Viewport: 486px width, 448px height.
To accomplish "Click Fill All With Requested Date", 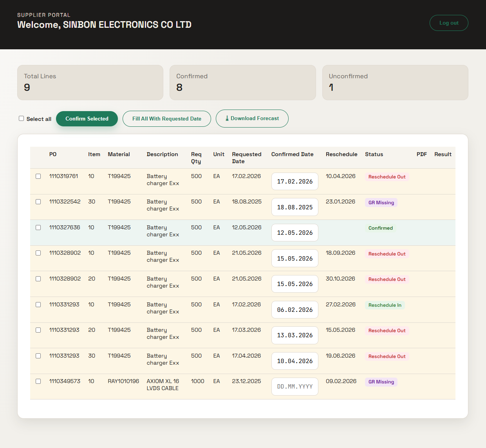I will point(166,119).
